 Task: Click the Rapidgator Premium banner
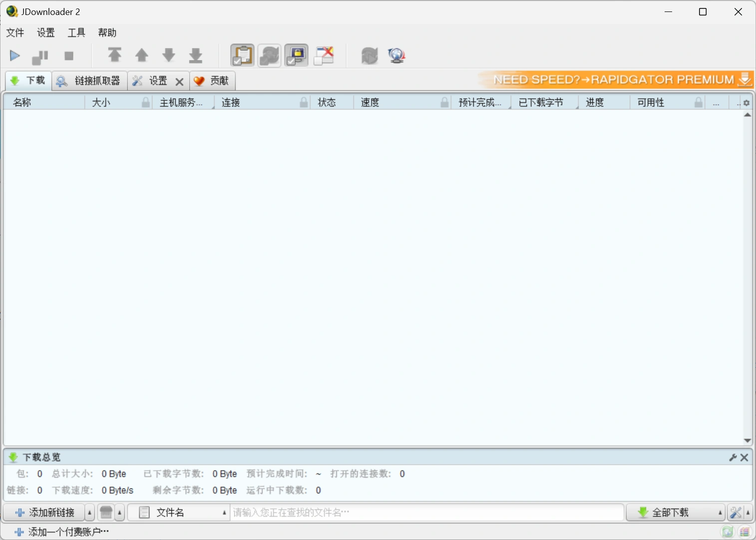(615, 79)
